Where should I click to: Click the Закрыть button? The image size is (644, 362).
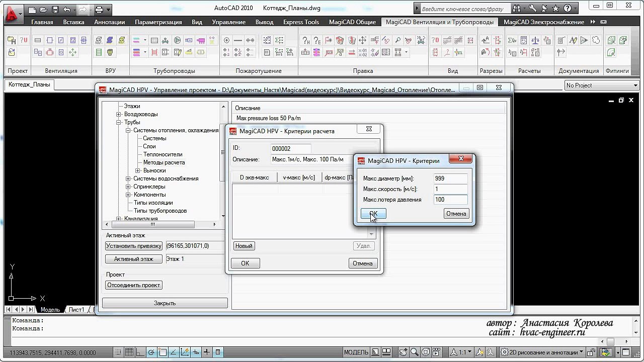(165, 303)
